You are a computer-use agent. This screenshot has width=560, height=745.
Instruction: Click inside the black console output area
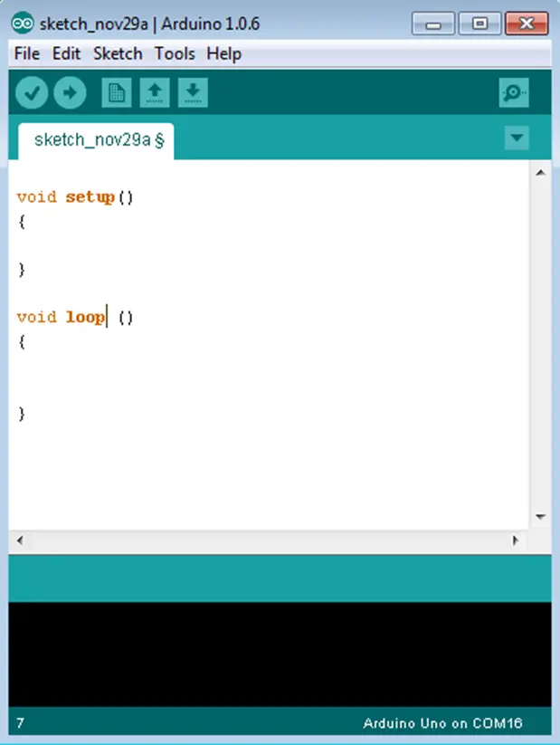click(280, 654)
